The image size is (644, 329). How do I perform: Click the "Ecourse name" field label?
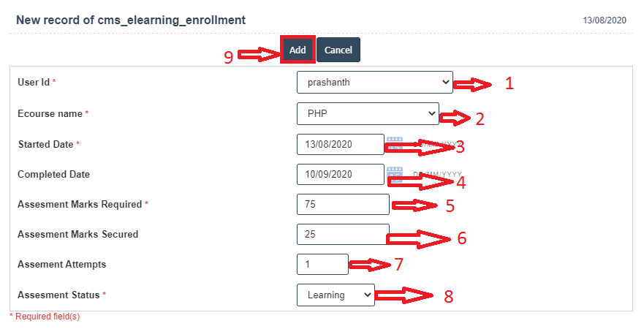coord(50,114)
